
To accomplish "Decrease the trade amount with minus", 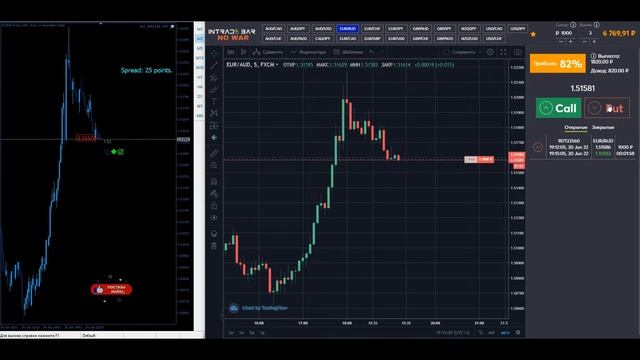I will (561, 42).
